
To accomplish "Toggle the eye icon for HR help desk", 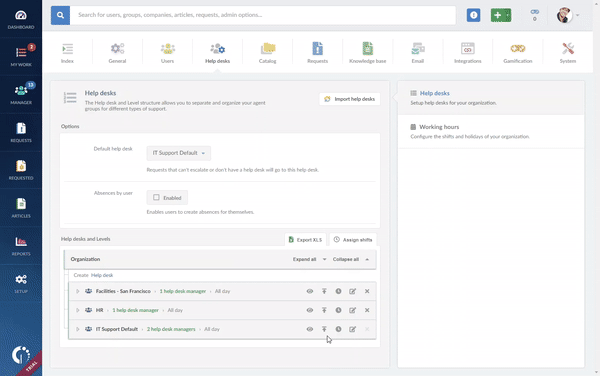I will click(310, 310).
